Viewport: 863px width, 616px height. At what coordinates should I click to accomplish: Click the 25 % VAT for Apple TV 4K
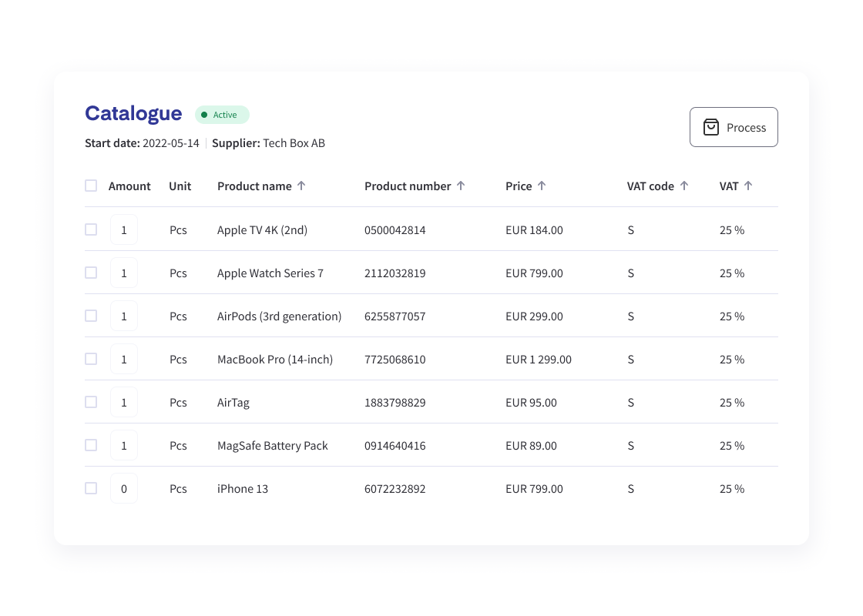click(732, 230)
